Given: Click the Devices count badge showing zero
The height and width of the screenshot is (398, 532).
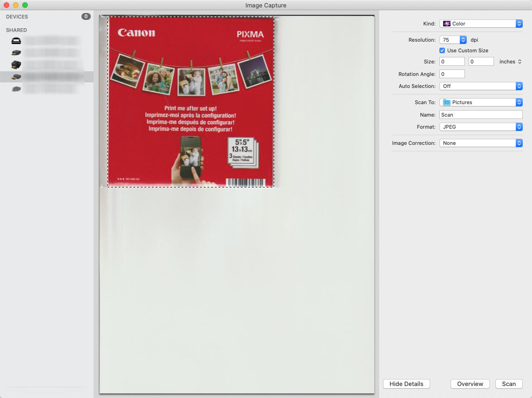Looking at the screenshot, I should click(86, 16).
